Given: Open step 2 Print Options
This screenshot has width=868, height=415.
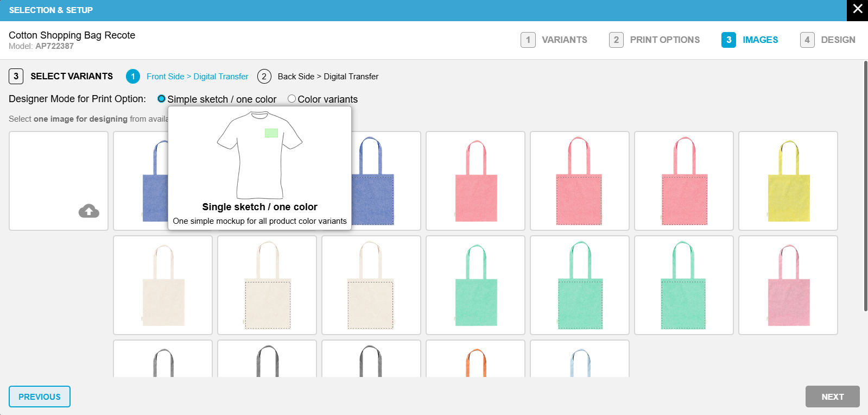Looking at the screenshot, I should click(x=655, y=40).
